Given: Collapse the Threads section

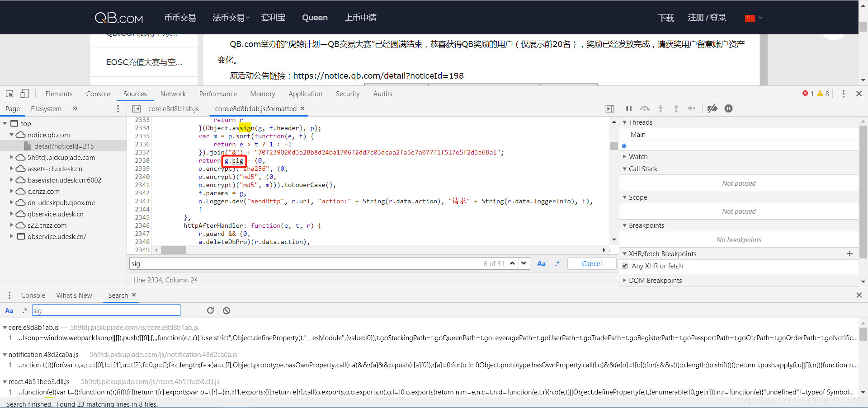Looking at the screenshot, I should 625,122.
